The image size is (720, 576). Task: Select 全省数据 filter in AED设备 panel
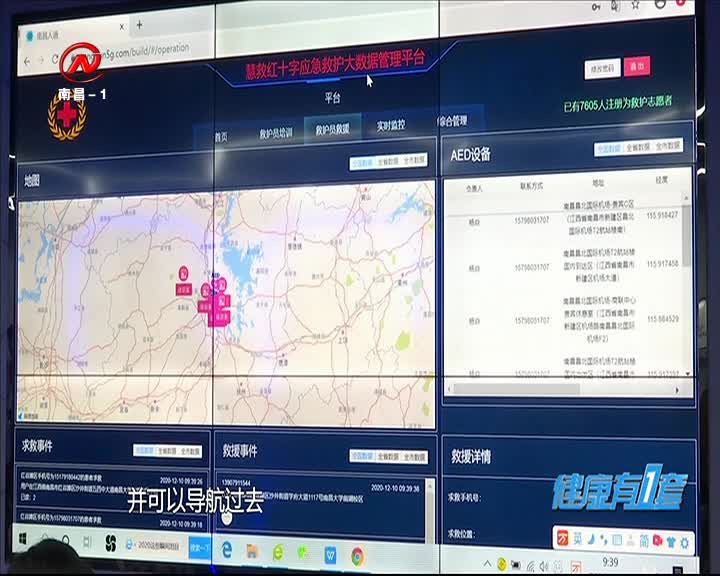tap(638, 146)
